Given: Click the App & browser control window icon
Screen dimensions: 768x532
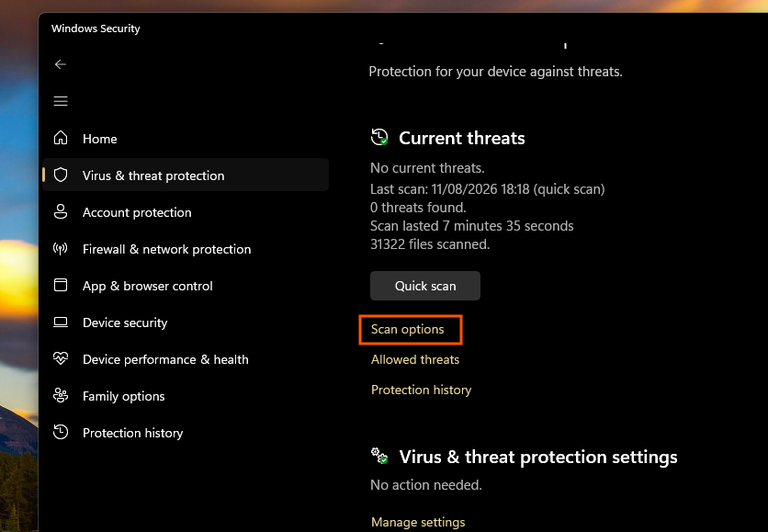Looking at the screenshot, I should 61,285.
